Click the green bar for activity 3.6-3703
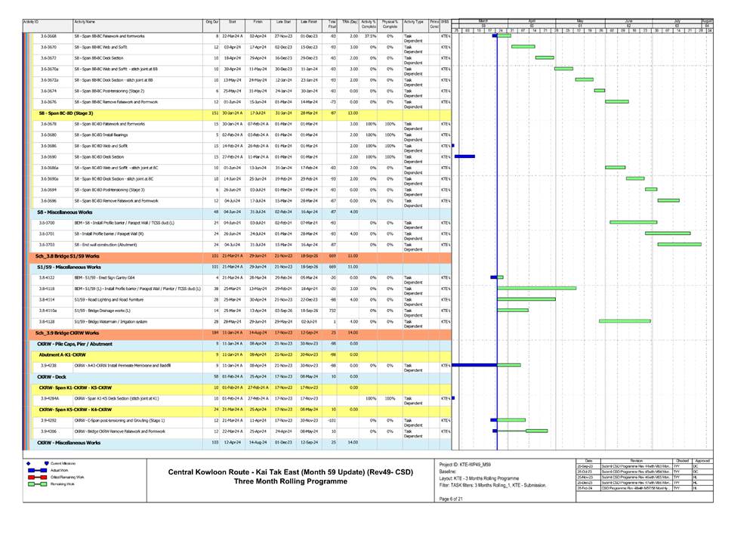This screenshot has width=756, height=535. point(679,244)
